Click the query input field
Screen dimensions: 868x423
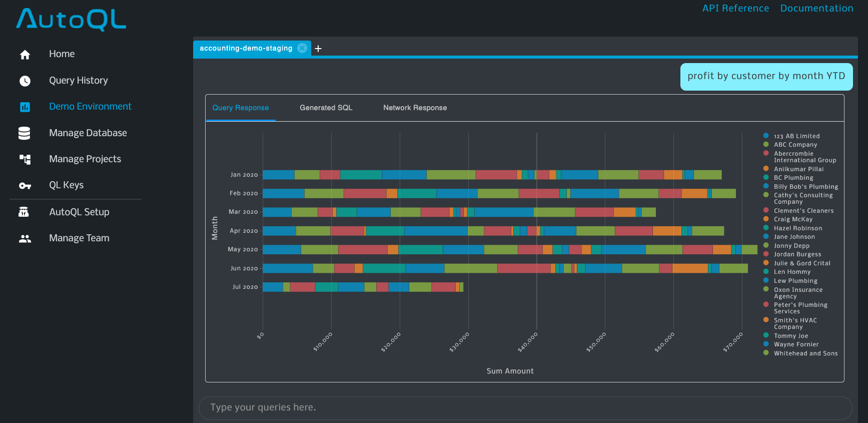pyautogui.click(x=525, y=408)
